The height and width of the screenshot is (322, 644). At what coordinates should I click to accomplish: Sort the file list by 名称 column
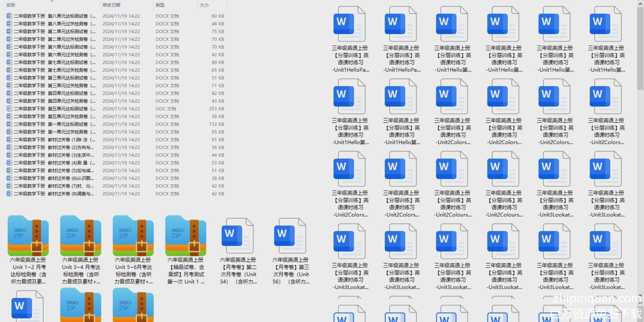click(x=11, y=5)
